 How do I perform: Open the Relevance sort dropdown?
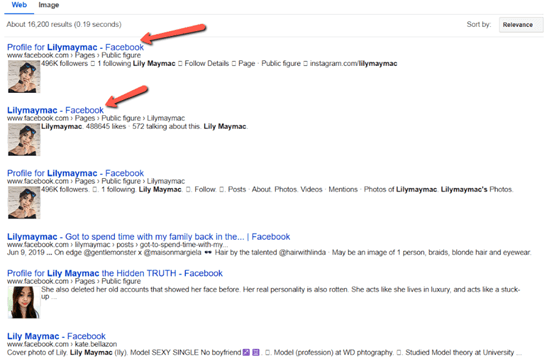[x=521, y=25]
